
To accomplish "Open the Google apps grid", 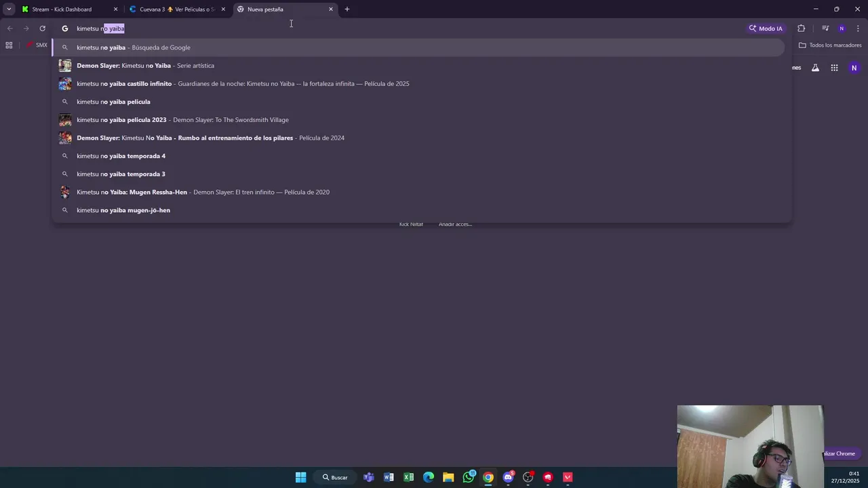I will (x=834, y=68).
